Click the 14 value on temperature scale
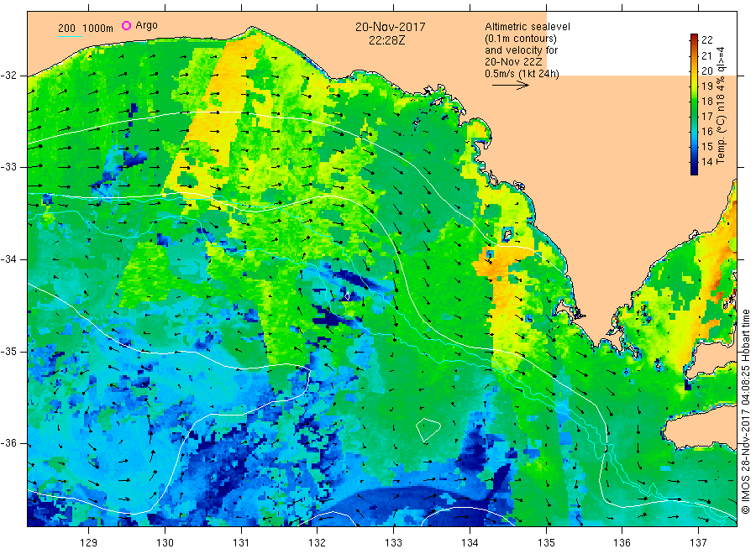 click(706, 162)
